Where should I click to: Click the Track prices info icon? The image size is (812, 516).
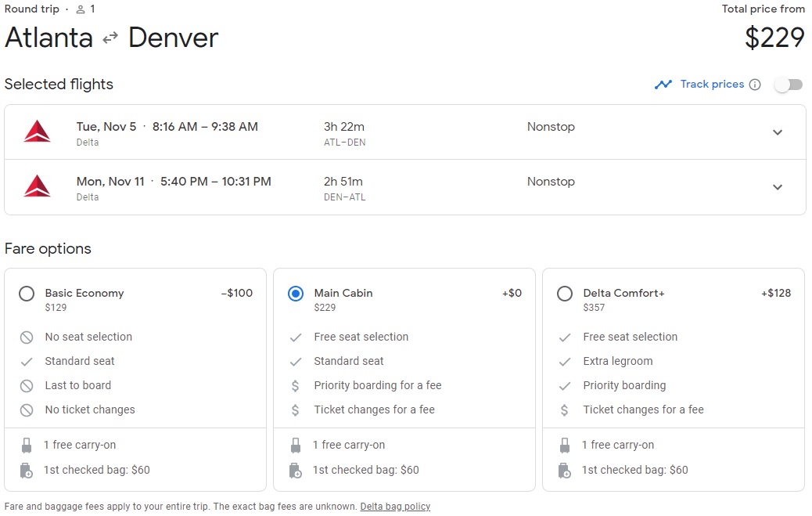tap(755, 85)
